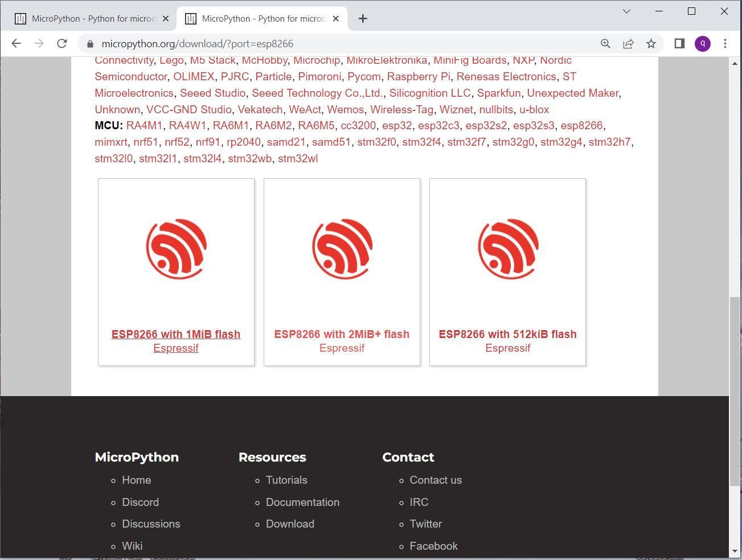Select the esp32 MCU filter link

(x=397, y=125)
